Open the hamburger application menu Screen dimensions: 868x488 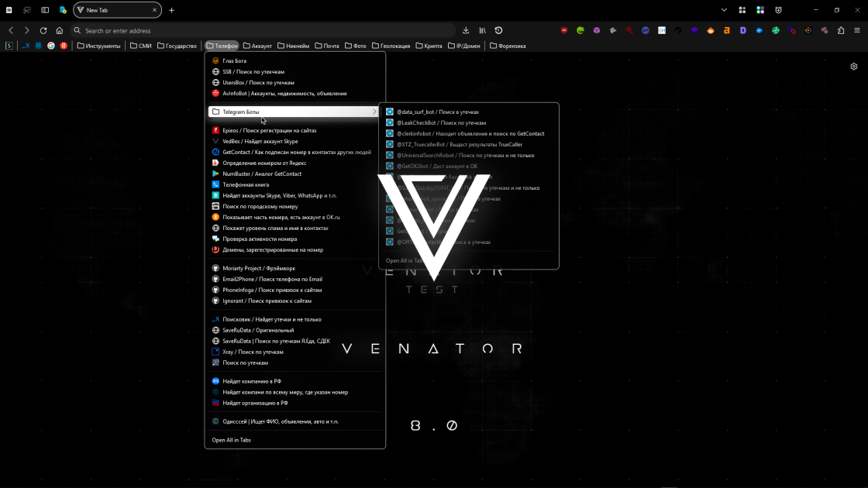click(x=857, y=30)
